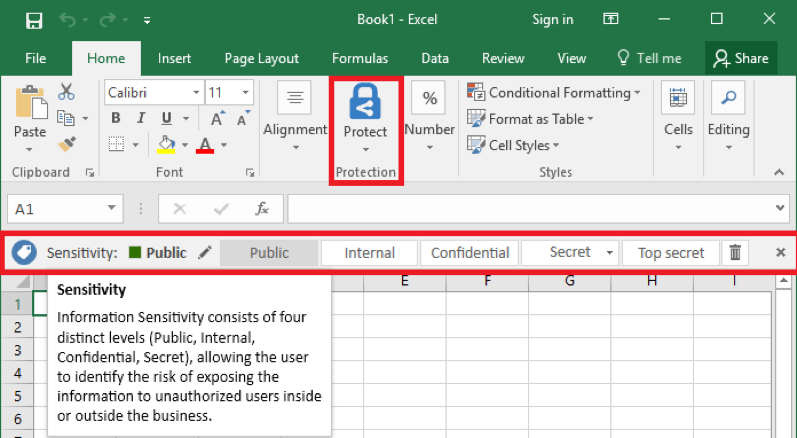Screen dimensions: 797x438
Task: Delete label using the trash icon
Action: [735, 253]
